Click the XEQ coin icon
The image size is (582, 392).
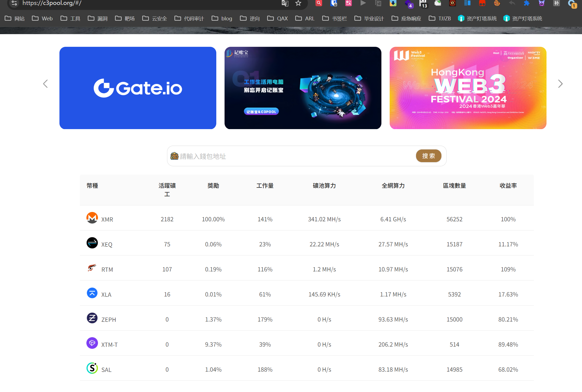point(92,243)
